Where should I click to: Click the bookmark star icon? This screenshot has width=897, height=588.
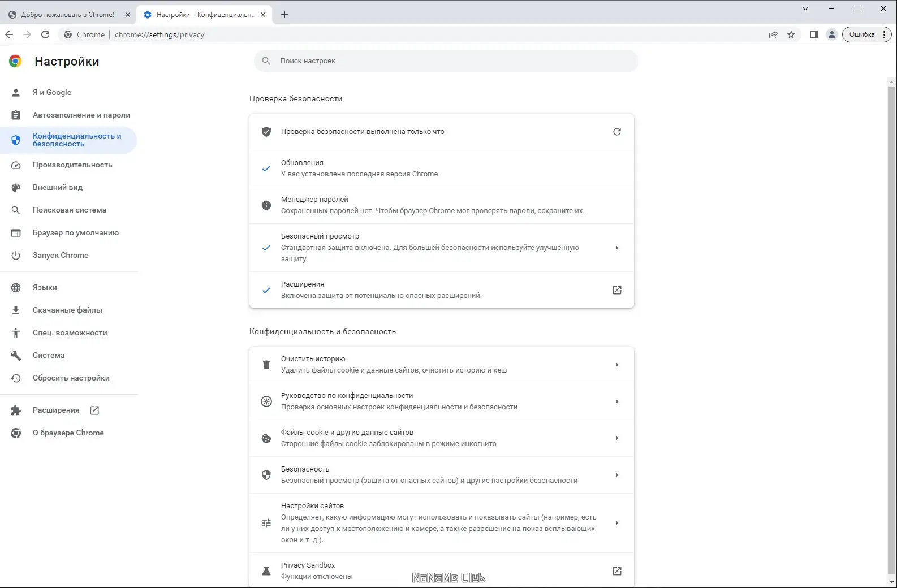point(791,34)
